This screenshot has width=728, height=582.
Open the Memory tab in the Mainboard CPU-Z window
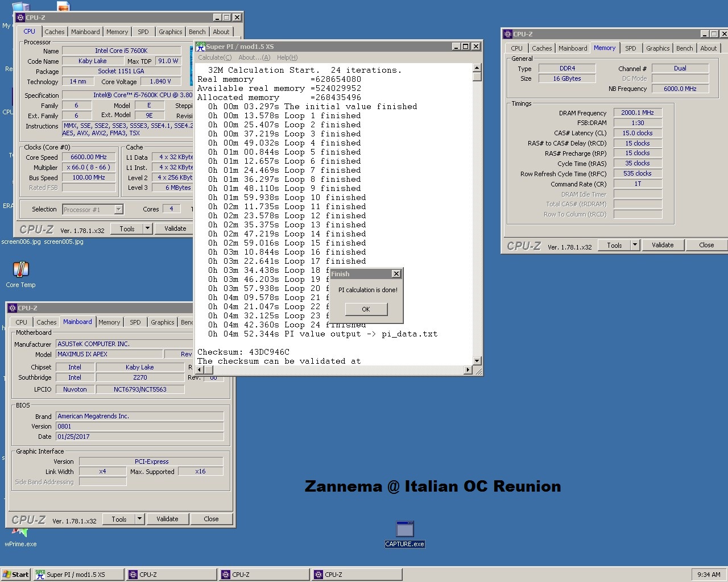click(x=109, y=322)
